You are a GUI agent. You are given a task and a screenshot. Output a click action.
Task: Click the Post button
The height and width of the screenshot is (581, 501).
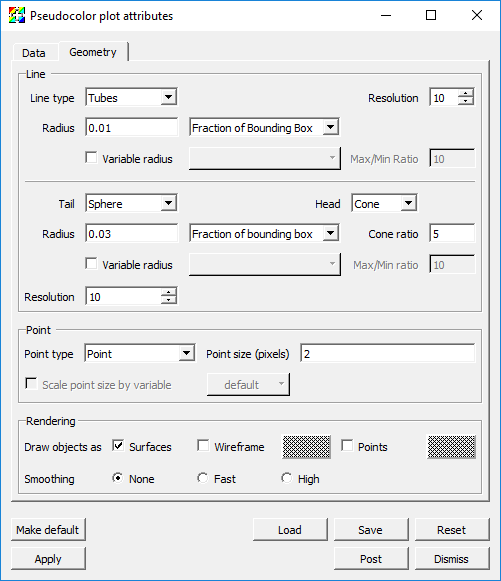[x=371, y=559]
